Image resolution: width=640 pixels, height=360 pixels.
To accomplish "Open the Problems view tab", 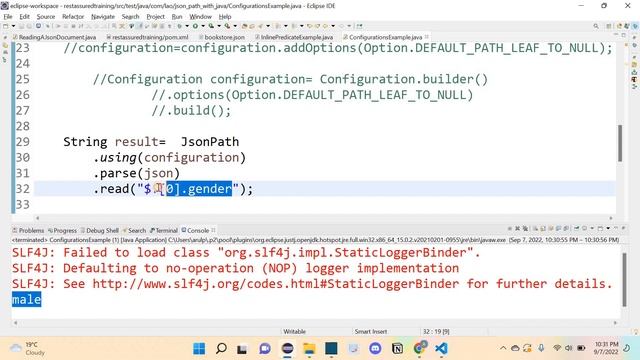I will pos(28,230).
